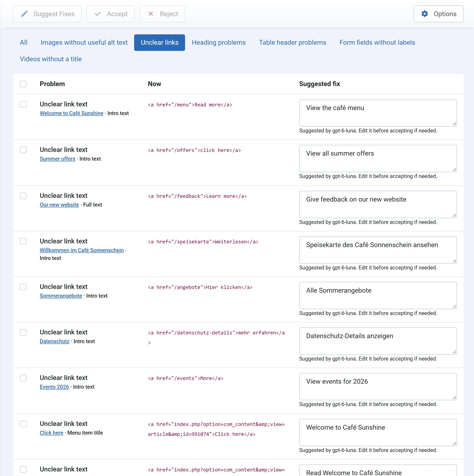The width and height of the screenshot is (474, 476).
Task: Open Willkommen im Café Sonnenschein link
Action: (82, 250)
